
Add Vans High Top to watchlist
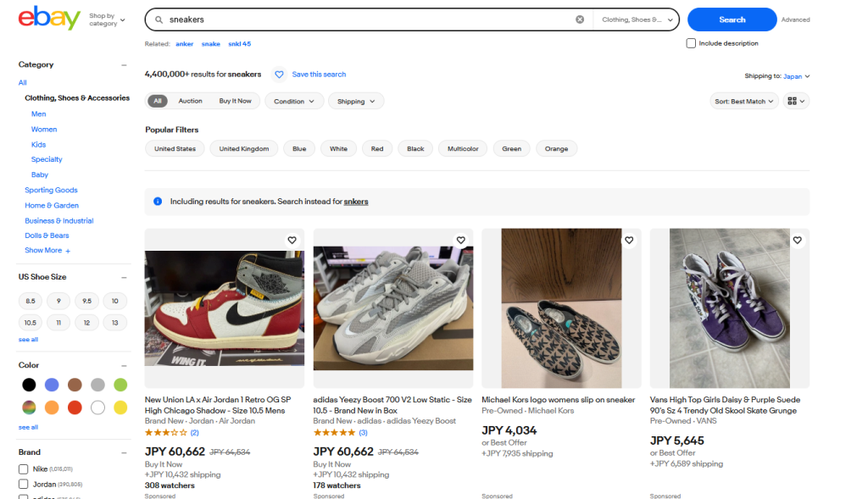tap(797, 240)
